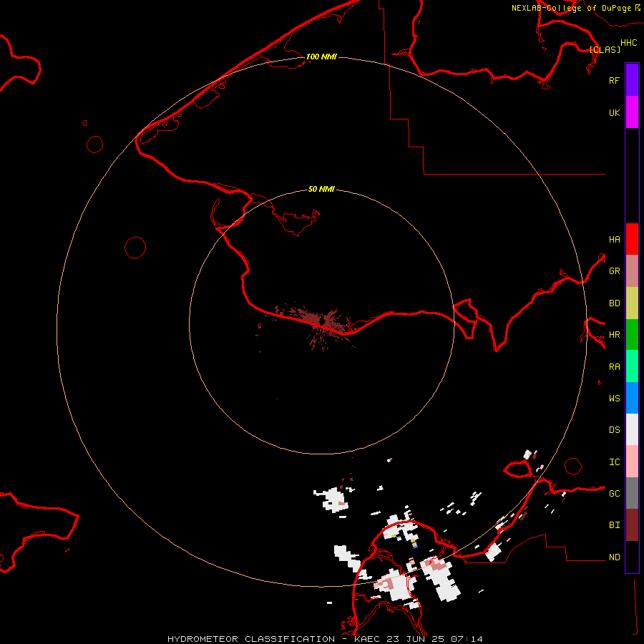Click the HR green legend swatch
The image size is (644, 644).
(x=632, y=334)
